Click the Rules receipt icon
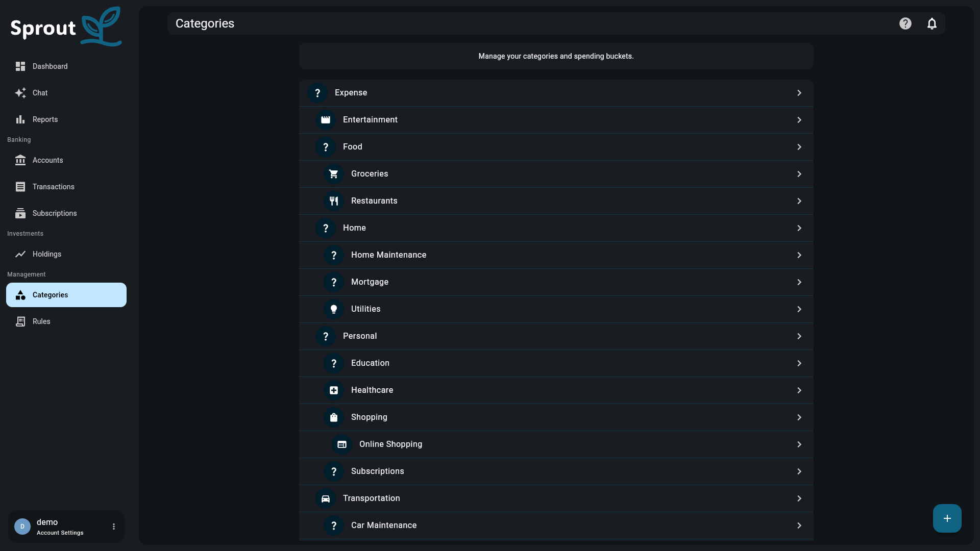The width and height of the screenshot is (980, 551). coord(20,321)
